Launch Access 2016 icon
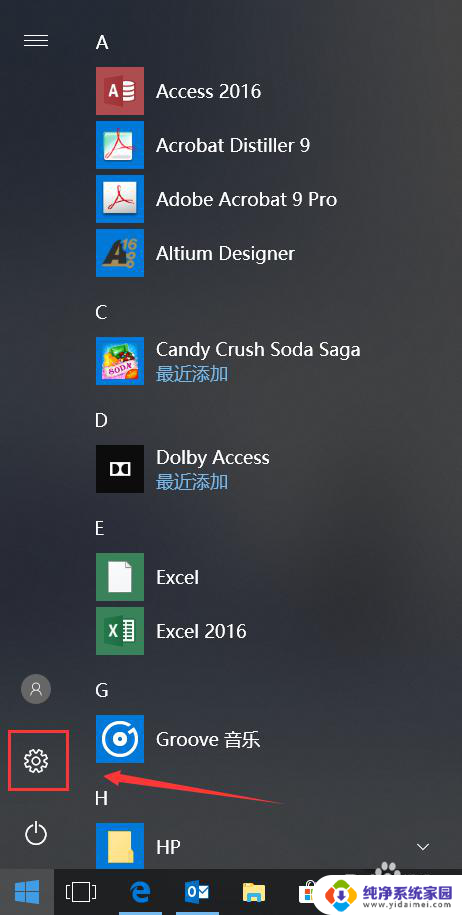462x915 pixels. [120, 91]
